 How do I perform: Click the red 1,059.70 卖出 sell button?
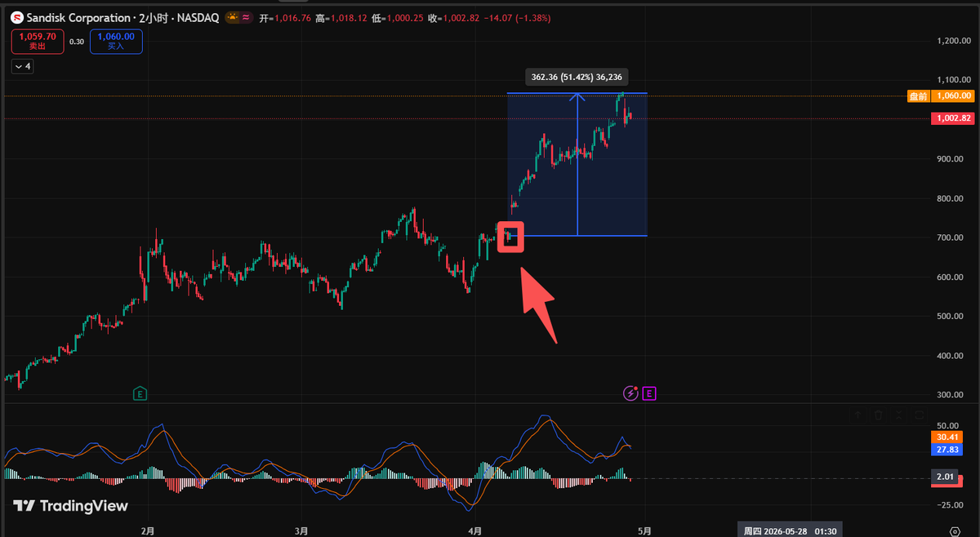pos(38,41)
